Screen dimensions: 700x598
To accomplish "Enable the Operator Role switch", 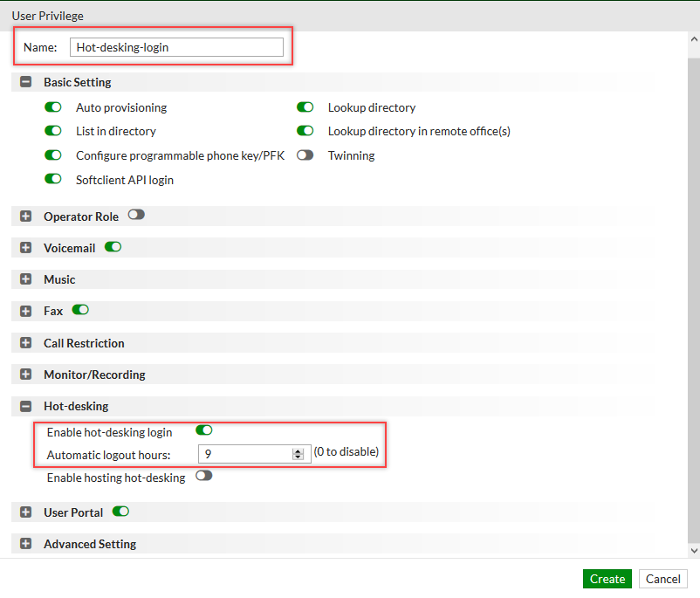I will (x=136, y=214).
